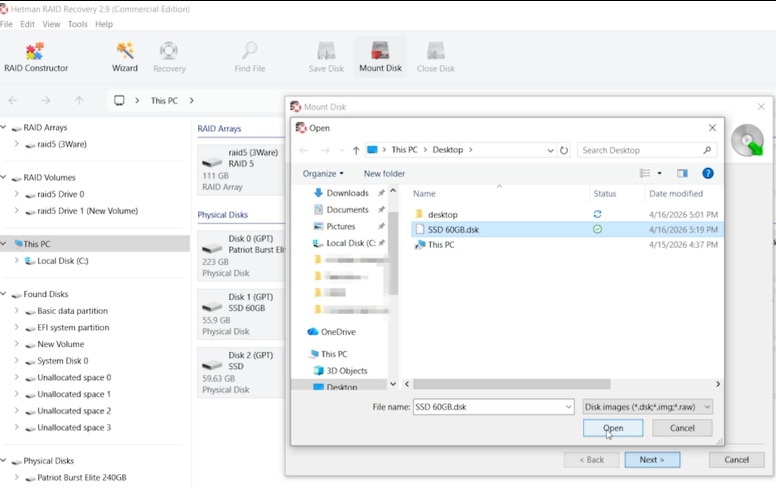Cancel the Open dialog
The height and width of the screenshot is (488, 776).
click(682, 428)
